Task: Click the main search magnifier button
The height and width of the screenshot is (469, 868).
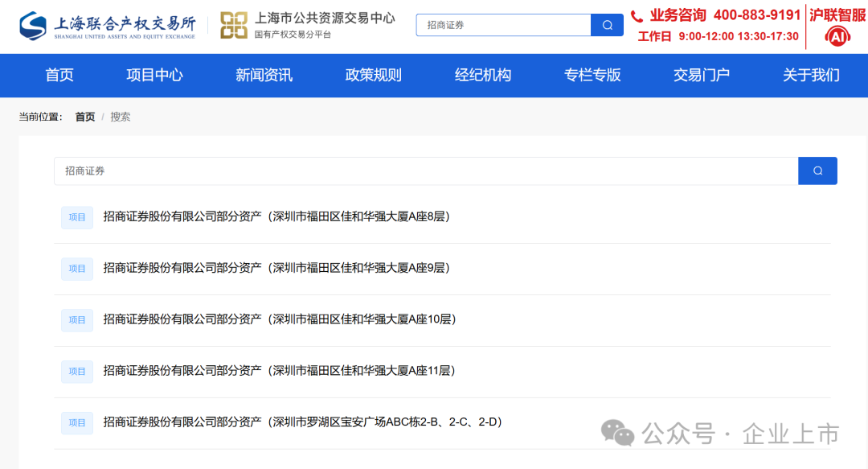Action: (x=817, y=171)
